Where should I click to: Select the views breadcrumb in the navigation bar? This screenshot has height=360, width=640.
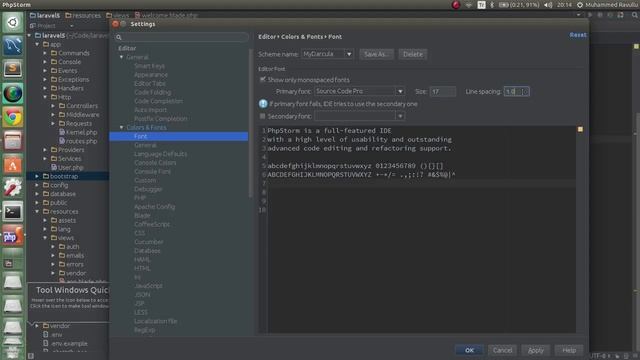point(117,16)
